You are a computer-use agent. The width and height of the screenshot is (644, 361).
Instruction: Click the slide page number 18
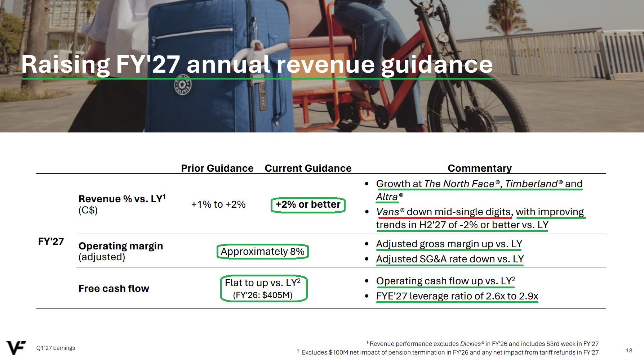pyautogui.click(x=629, y=351)
